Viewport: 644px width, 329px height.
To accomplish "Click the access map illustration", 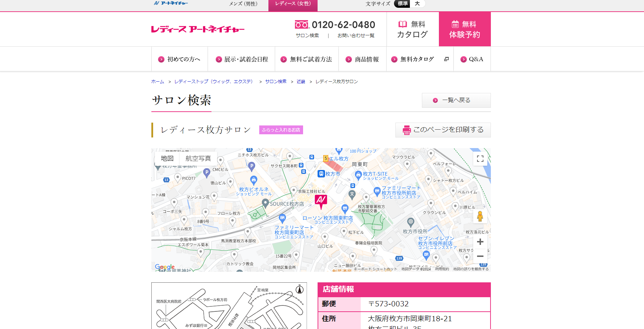I will pos(229,306).
